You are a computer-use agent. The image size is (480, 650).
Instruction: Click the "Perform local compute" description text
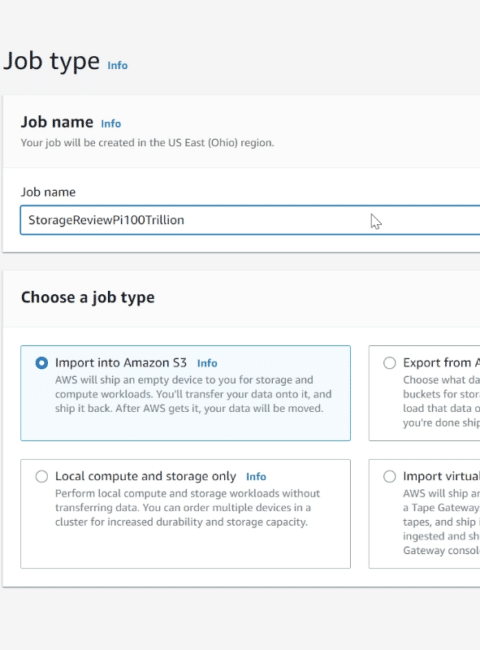pos(187,508)
